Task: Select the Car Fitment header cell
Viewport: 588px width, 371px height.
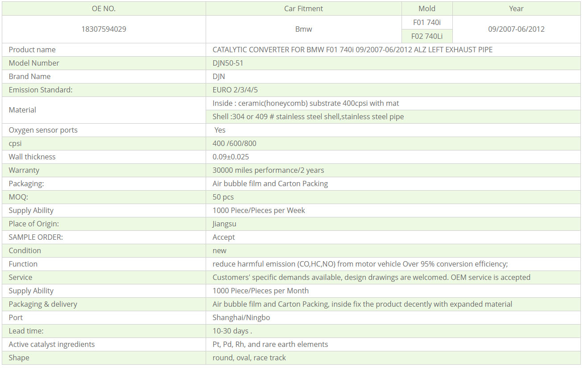Action: click(x=303, y=8)
